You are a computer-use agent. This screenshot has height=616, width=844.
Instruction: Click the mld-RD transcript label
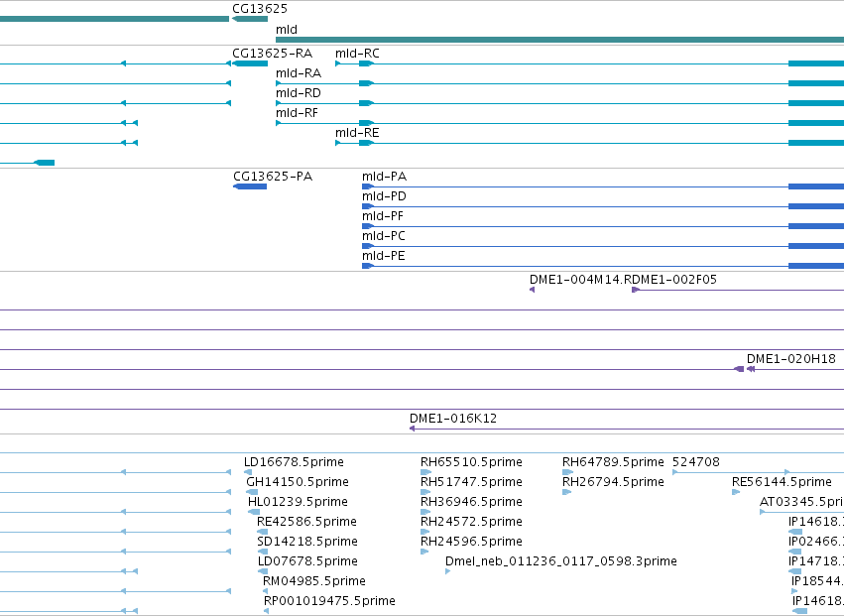point(299,93)
